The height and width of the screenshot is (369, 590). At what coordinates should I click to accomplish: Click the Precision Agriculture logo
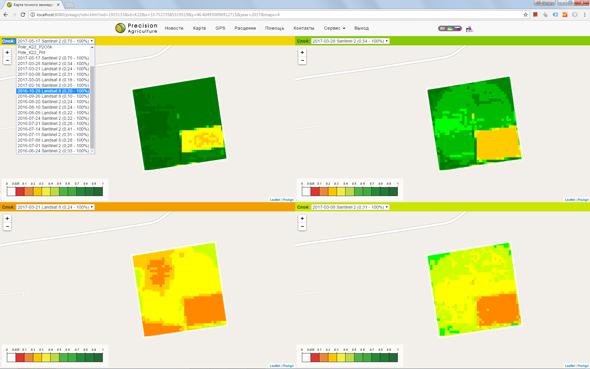[x=136, y=28]
